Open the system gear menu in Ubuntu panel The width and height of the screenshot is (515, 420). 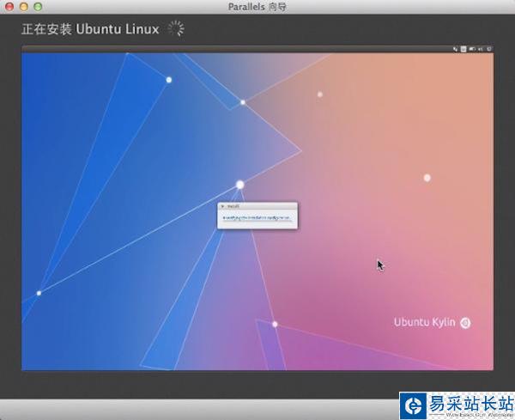pos(489,49)
